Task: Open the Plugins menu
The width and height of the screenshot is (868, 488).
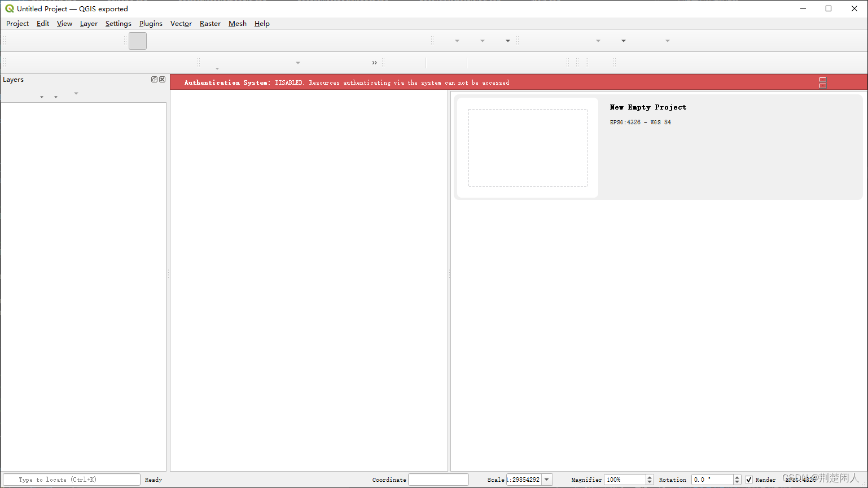Action: click(151, 24)
